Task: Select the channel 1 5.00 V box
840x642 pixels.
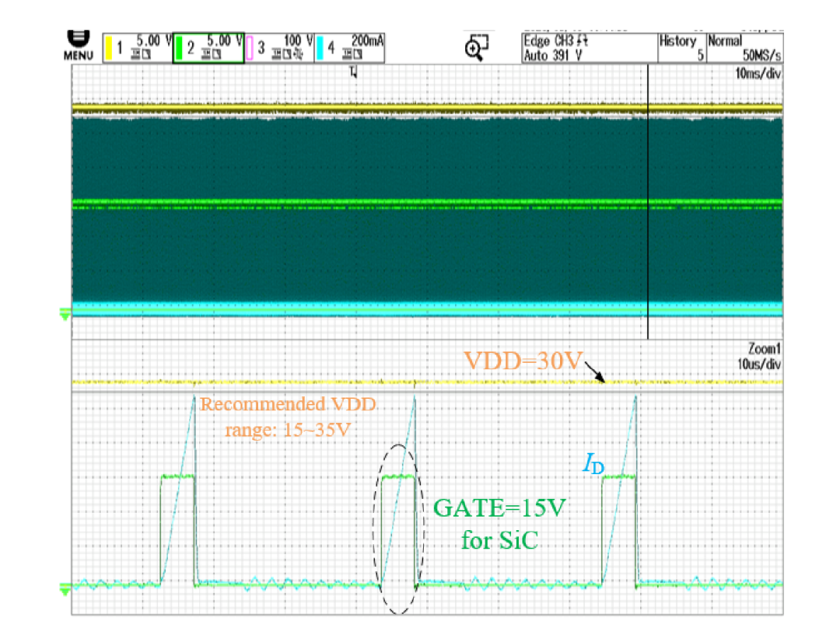Action: point(138,47)
